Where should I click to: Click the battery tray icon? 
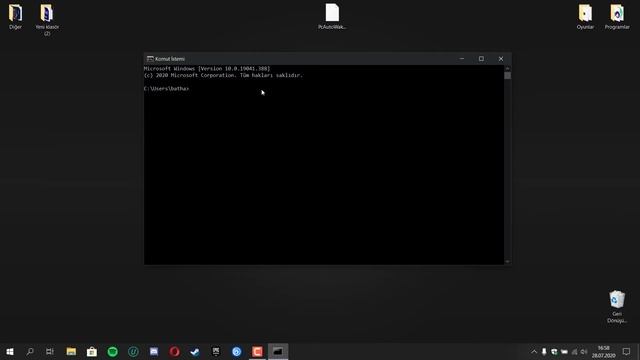[x=564, y=351]
